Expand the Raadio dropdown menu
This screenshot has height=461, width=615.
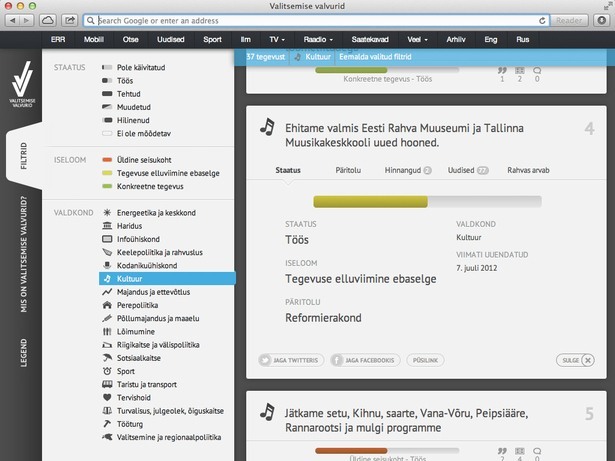[318, 40]
